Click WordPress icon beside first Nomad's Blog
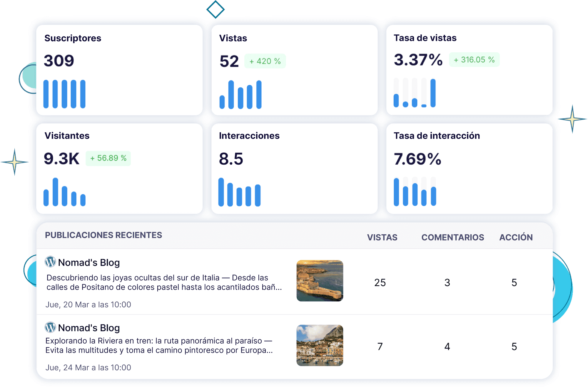The width and height of the screenshot is (588, 388). click(50, 262)
